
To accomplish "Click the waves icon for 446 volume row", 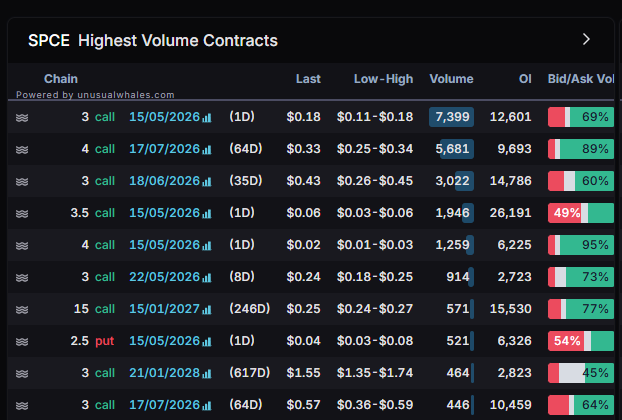I will tap(22, 406).
